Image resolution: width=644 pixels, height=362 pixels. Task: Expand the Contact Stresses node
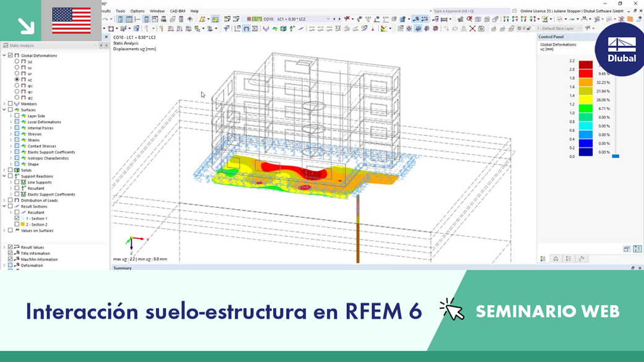[11, 145]
